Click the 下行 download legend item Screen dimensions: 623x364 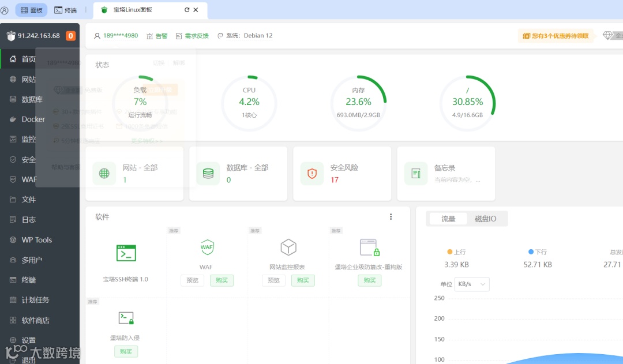tap(538, 252)
